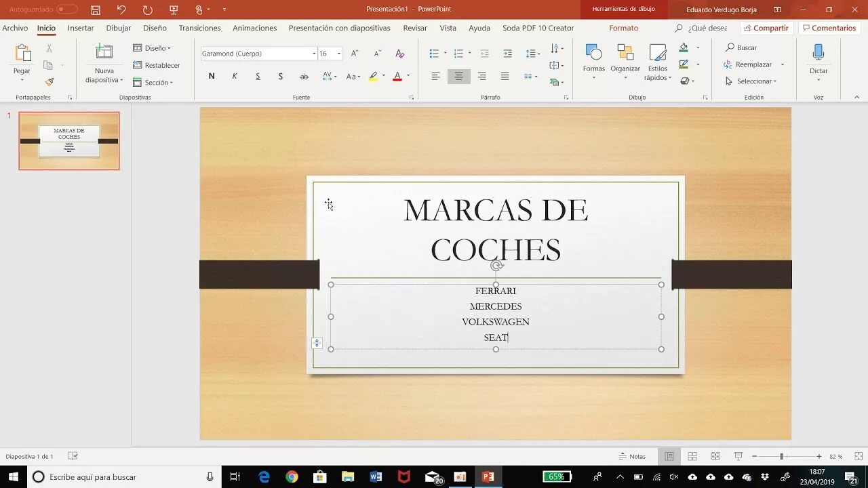Open the Comentarios pane button
Viewport: 868px width, 488px height.
click(x=828, y=28)
